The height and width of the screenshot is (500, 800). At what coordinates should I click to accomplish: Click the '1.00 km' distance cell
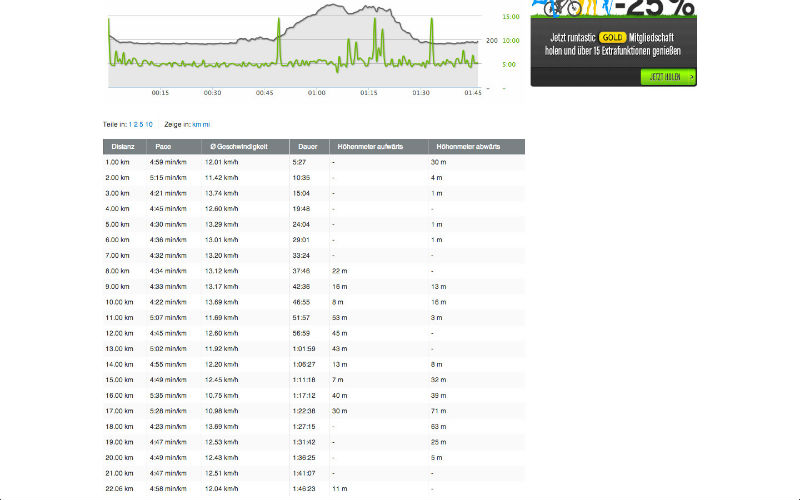(117, 162)
